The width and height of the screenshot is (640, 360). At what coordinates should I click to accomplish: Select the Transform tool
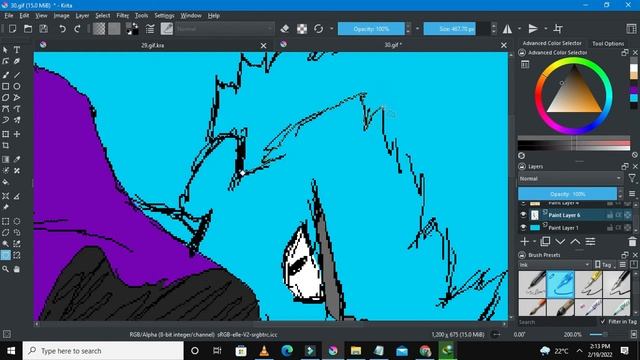6,134
